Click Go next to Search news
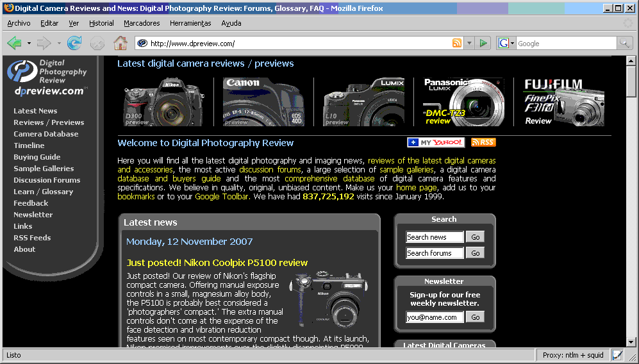This screenshot has height=364, width=639. tap(475, 237)
